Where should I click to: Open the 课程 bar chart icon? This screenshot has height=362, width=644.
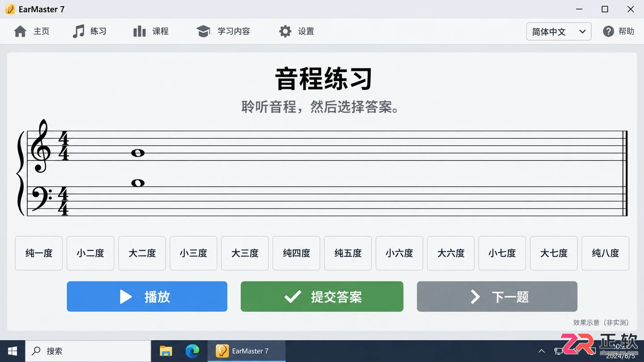(x=140, y=31)
